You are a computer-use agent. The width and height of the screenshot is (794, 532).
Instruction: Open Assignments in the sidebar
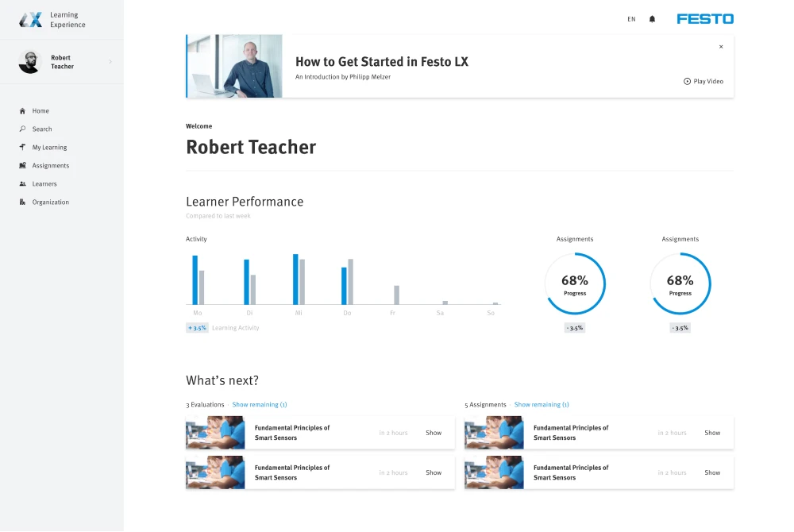pyautogui.click(x=44, y=165)
